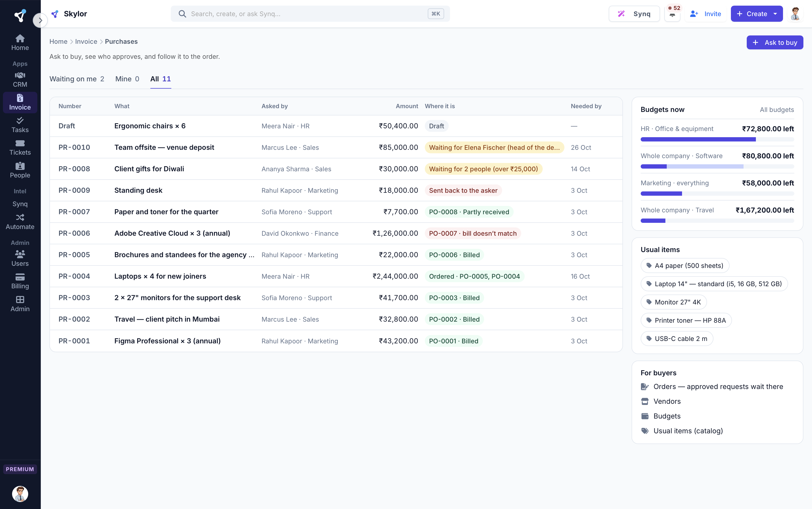
Task: Open the All budgets link
Action: click(x=777, y=110)
